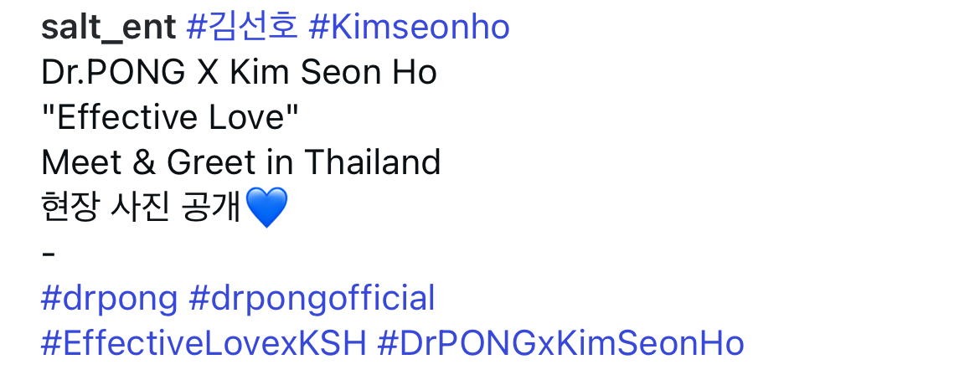
Task: Click the Dr.PONG word in caption
Action: click(x=113, y=73)
